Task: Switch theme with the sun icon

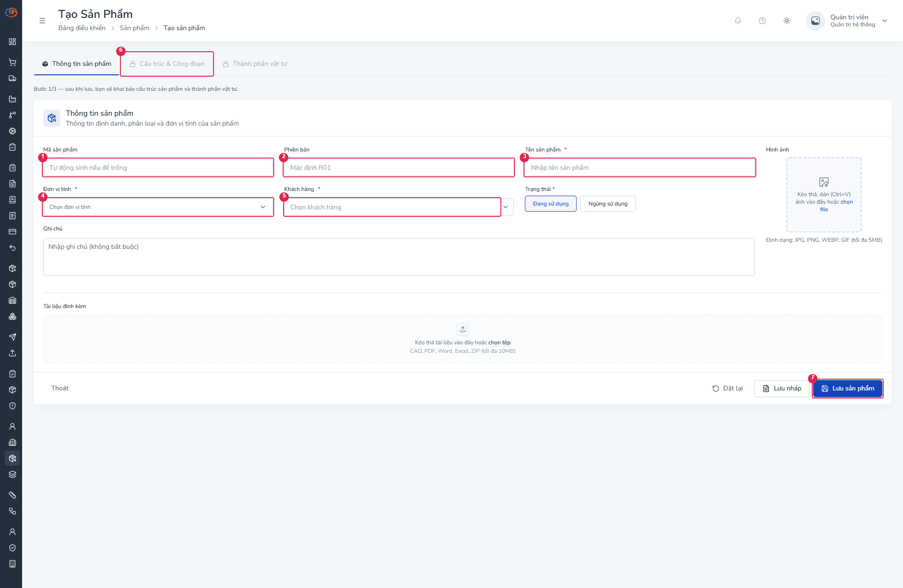Action: point(787,21)
